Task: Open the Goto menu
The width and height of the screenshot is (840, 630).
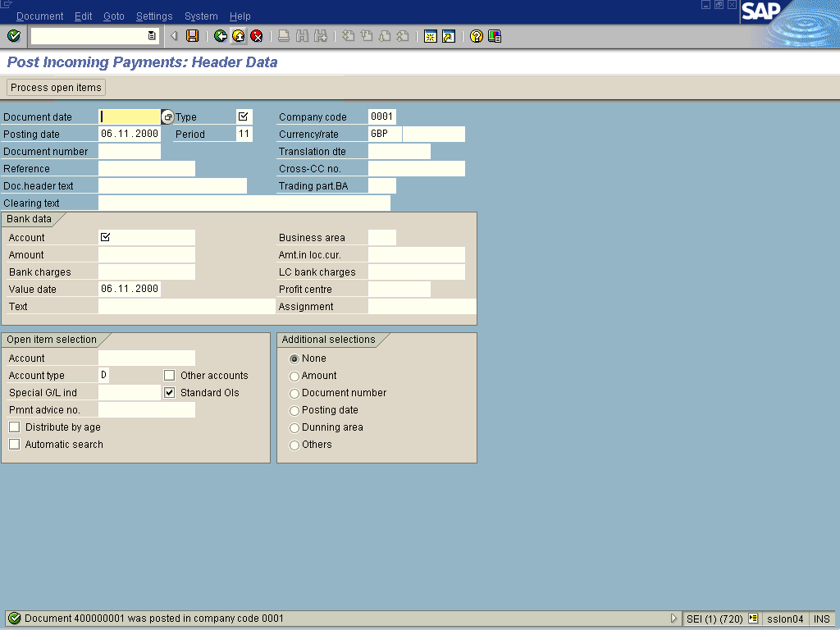Action: tap(114, 16)
